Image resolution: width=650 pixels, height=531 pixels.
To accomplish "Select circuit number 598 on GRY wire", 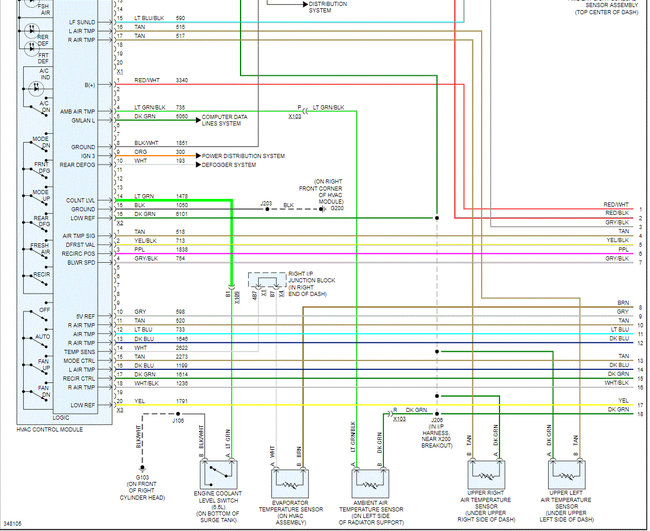I will 180,312.
